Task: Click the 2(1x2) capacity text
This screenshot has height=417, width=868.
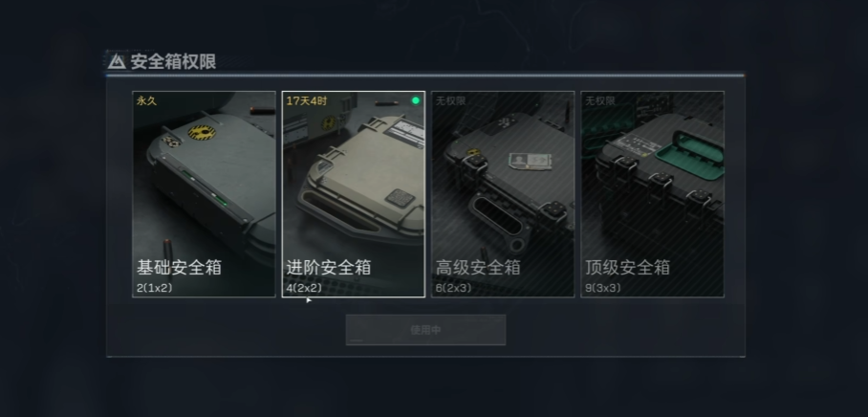Action: (x=155, y=288)
